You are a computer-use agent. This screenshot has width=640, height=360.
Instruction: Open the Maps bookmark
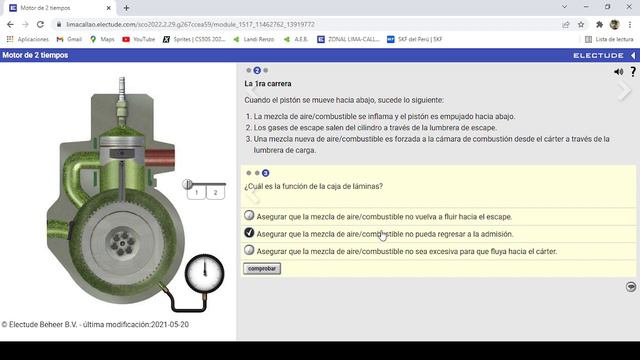pyautogui.click(x=102, y=39)
